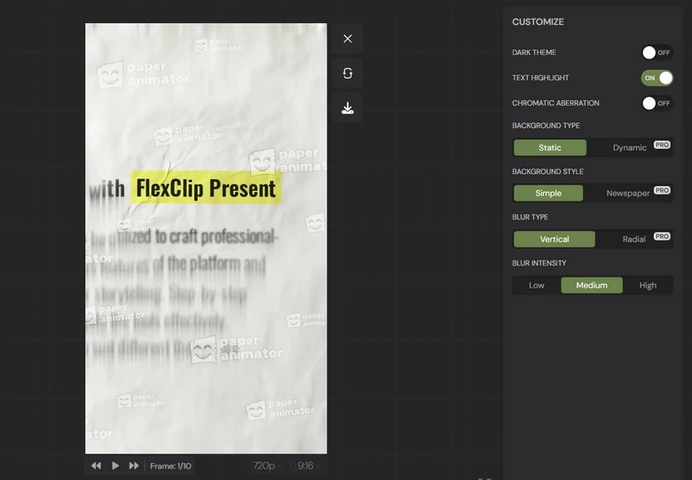Screen dimensions: 692x480
Task: Open the 720p resolution dropdown
Action: pos(267,466)
